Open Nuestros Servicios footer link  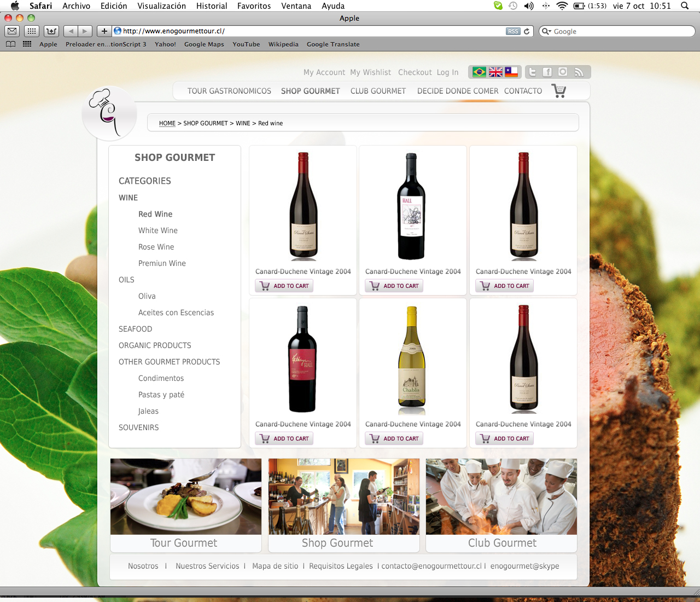(207, 566)
